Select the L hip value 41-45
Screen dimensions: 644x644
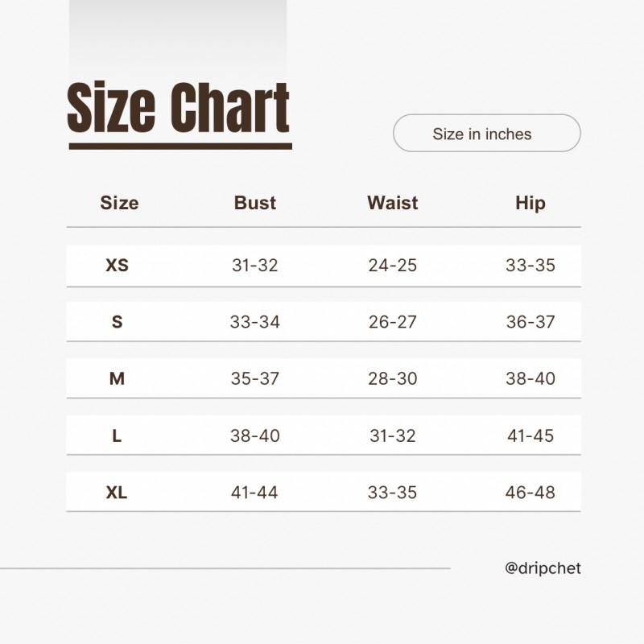pos(530,436)
